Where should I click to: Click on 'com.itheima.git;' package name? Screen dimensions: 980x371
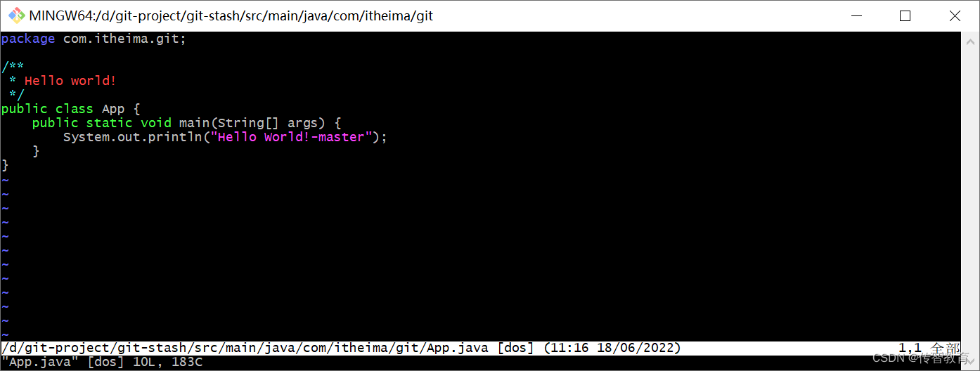pyautogui.click(x=125, y=39)
